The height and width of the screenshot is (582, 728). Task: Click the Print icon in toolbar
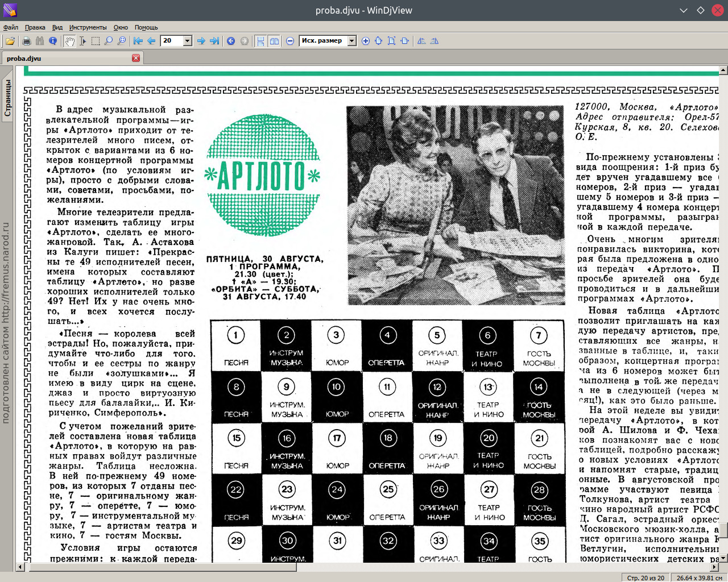point(26,41)
